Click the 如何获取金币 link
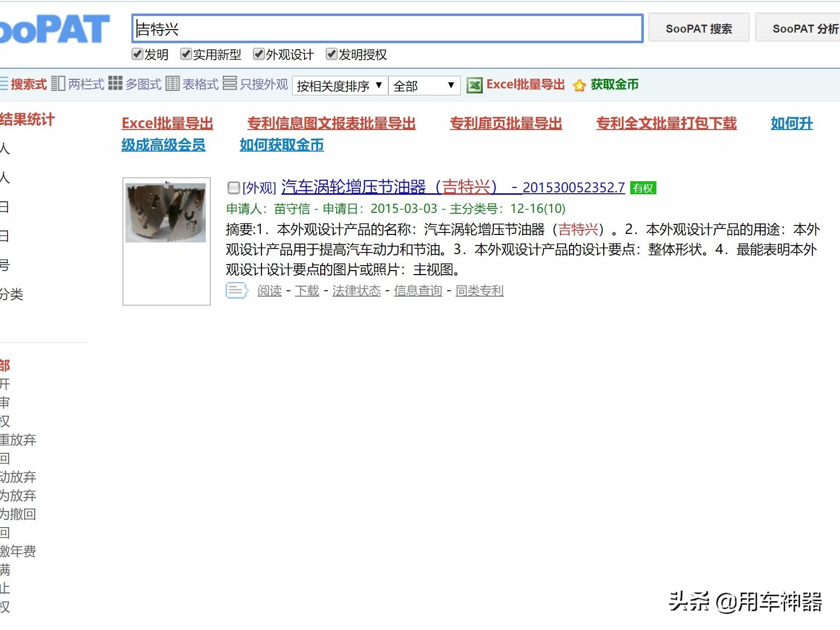This screenshot has height=630, width=840. (282, 145)
